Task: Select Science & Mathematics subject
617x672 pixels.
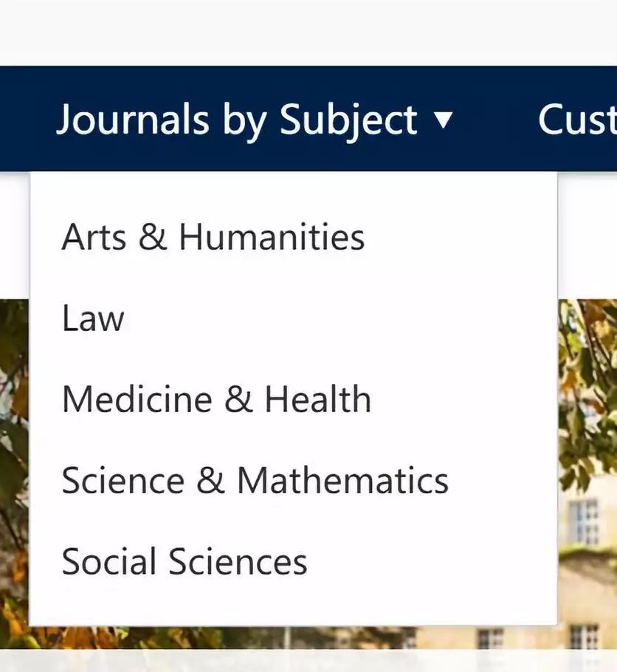Action: [255, 481]
